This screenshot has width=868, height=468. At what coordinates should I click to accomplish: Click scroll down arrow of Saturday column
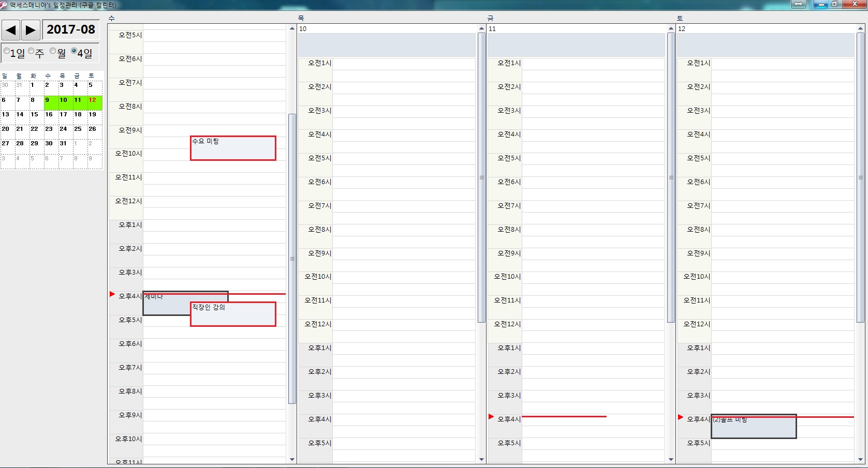click(860, 459)
